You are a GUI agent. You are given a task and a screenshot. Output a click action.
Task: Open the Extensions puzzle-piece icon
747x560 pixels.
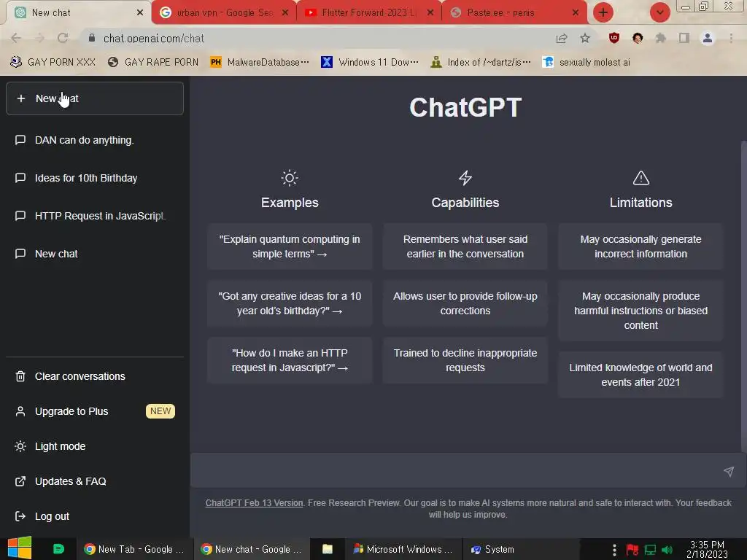pyautogui.click(x=660, y=38)
